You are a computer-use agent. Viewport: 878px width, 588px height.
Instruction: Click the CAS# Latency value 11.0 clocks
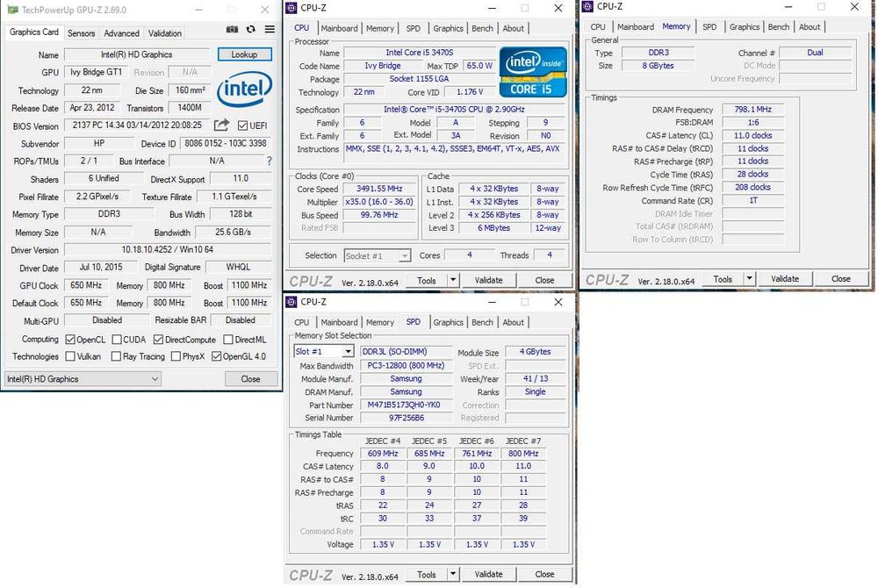tap(752, 135)
